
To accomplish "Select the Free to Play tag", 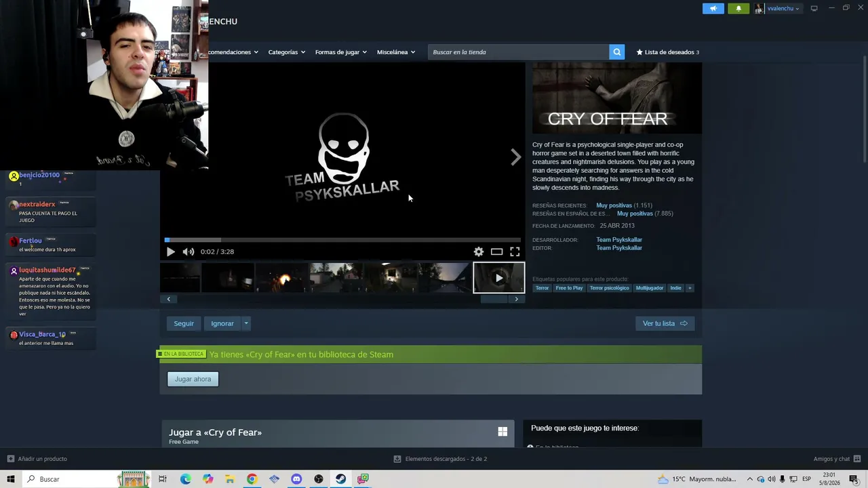I will pos(569,288).
